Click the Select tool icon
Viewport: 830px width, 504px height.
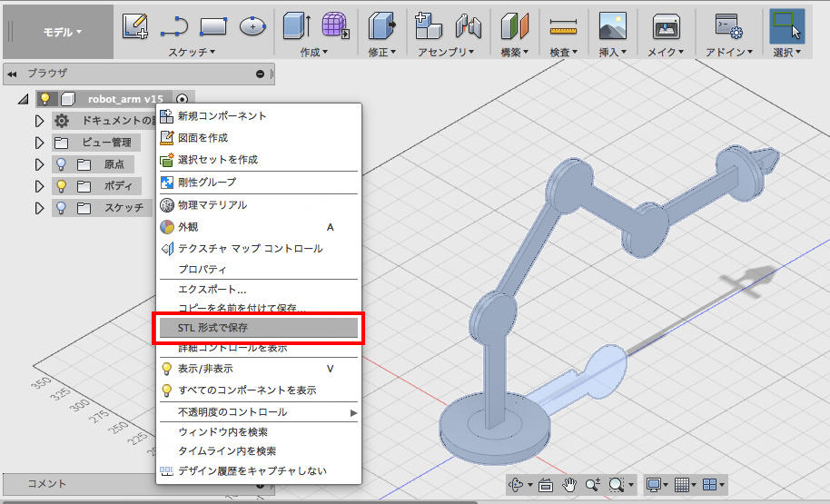tap(787, 26)
